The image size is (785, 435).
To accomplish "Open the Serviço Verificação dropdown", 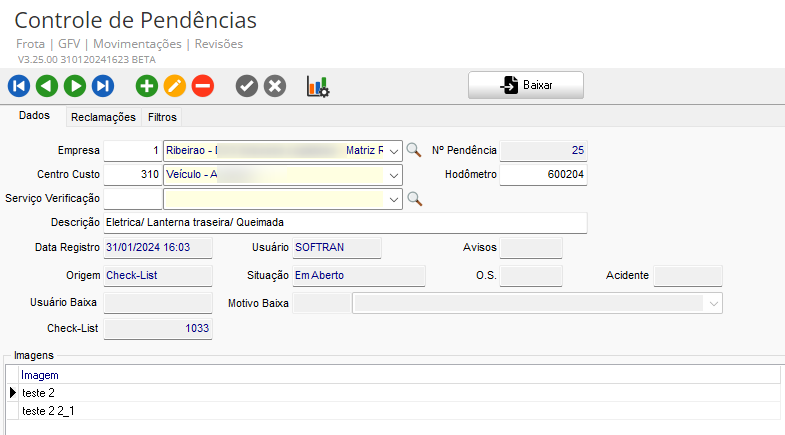I will (x=394, y=199).
